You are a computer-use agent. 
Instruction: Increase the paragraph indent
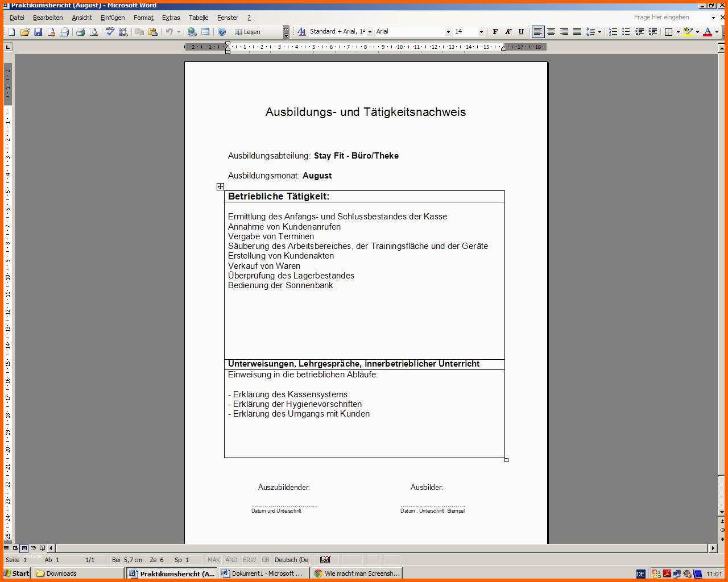(652, 32)
